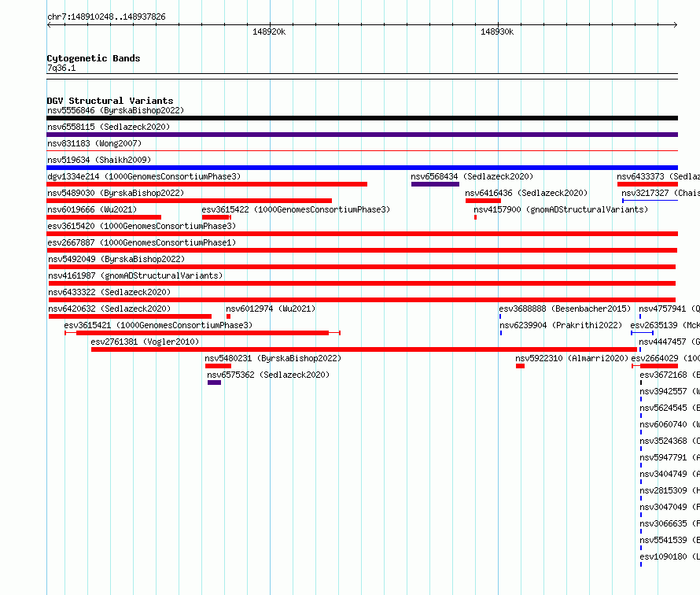Screen dimensions: 700x595
Task: Click nsv5480231 (ByrskaBishop2022) label
Action: point(273,358)
